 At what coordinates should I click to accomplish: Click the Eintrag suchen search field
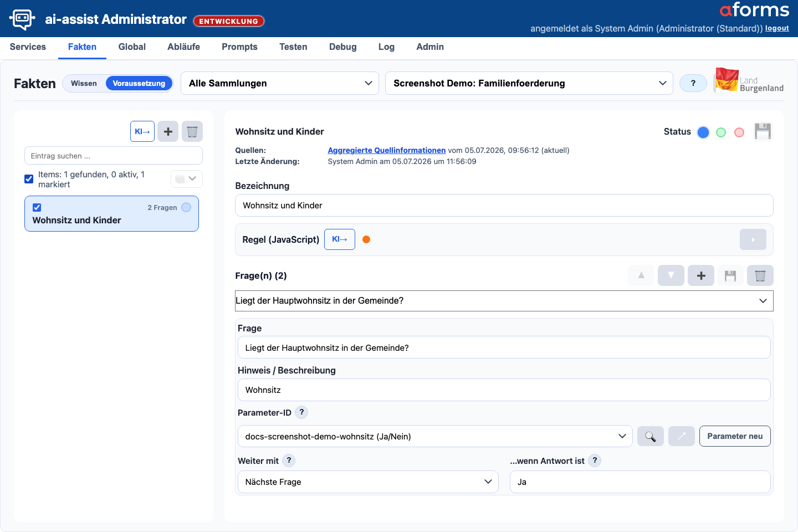point(114,156)
